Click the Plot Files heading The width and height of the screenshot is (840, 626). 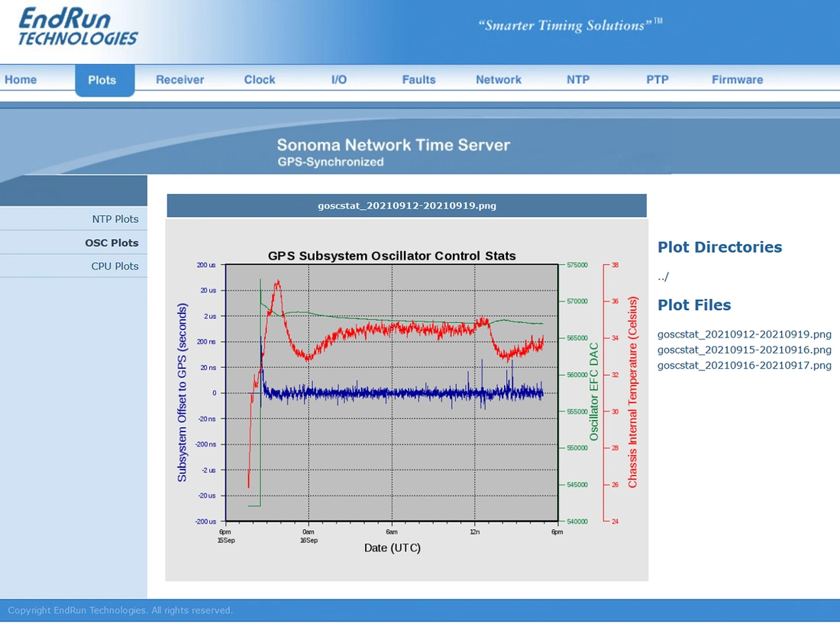694,305
